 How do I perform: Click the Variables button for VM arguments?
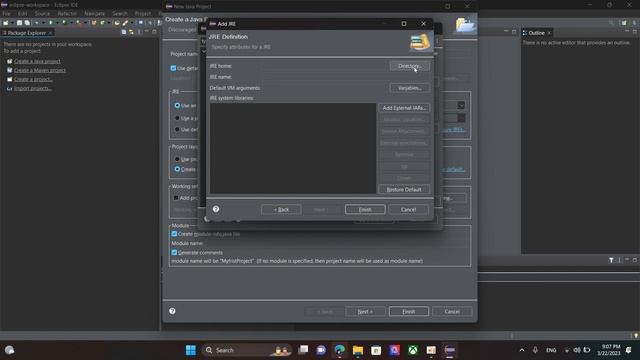409,88
